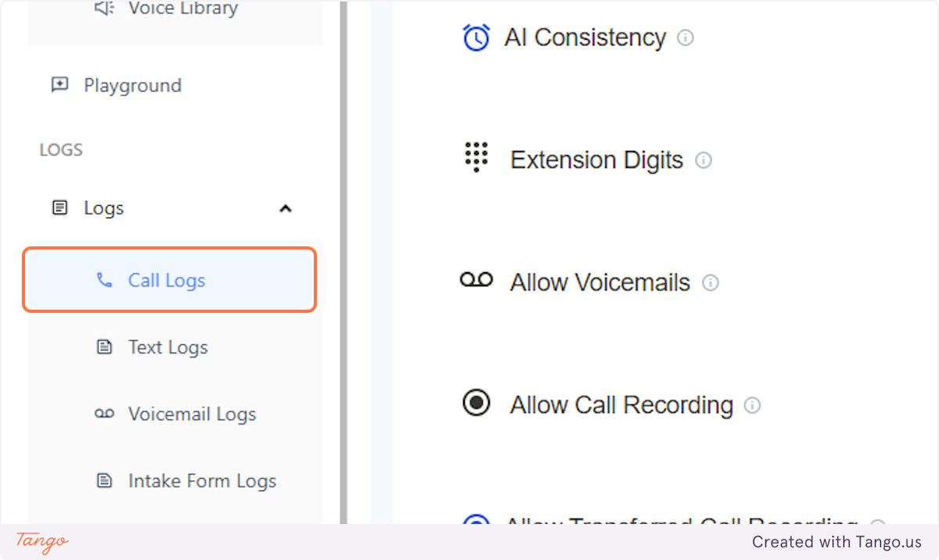Click the info icon beside Extension Digits

coord(703,160)
